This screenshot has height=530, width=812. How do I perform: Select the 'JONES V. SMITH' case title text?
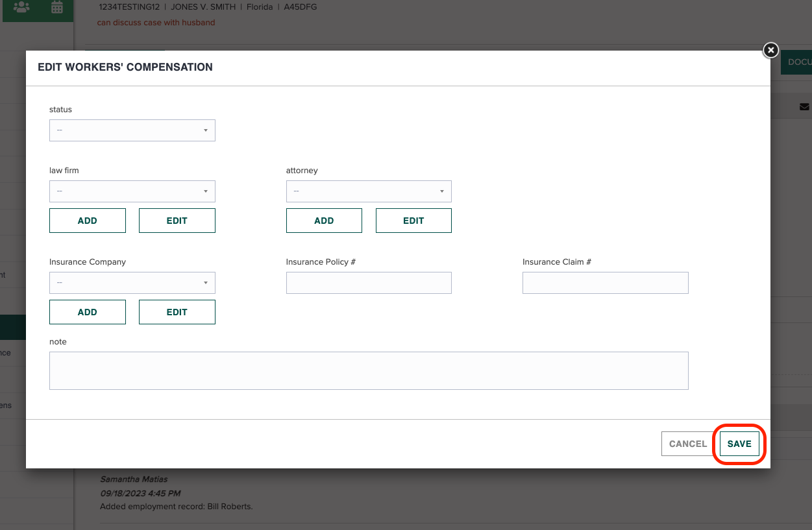click(203, 7)
